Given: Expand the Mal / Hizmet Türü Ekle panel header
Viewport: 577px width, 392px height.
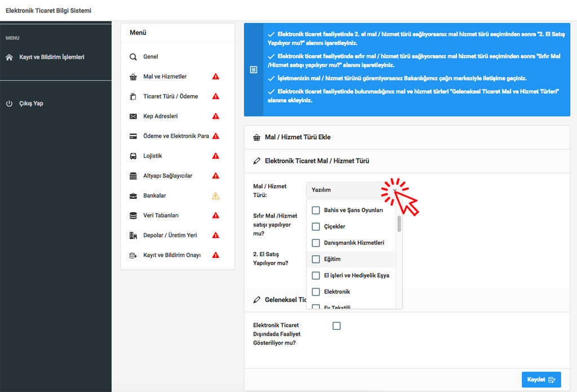Looking at the screenshot, I should (x=298, y=137).
